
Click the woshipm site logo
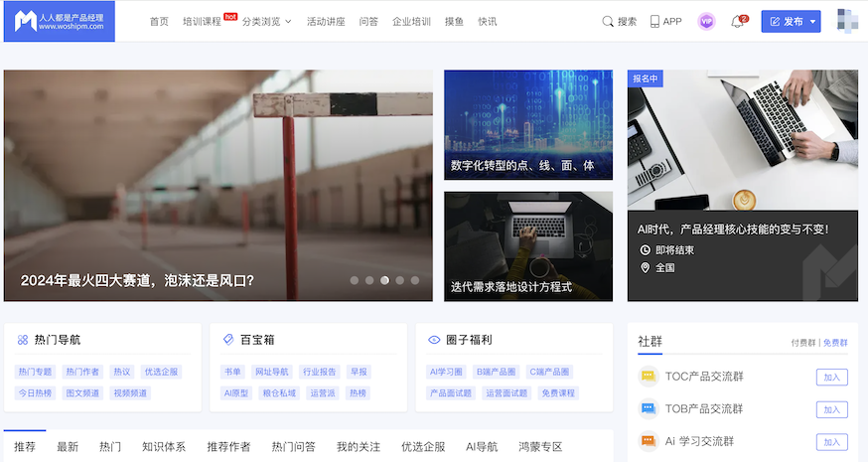pos(60,21)
